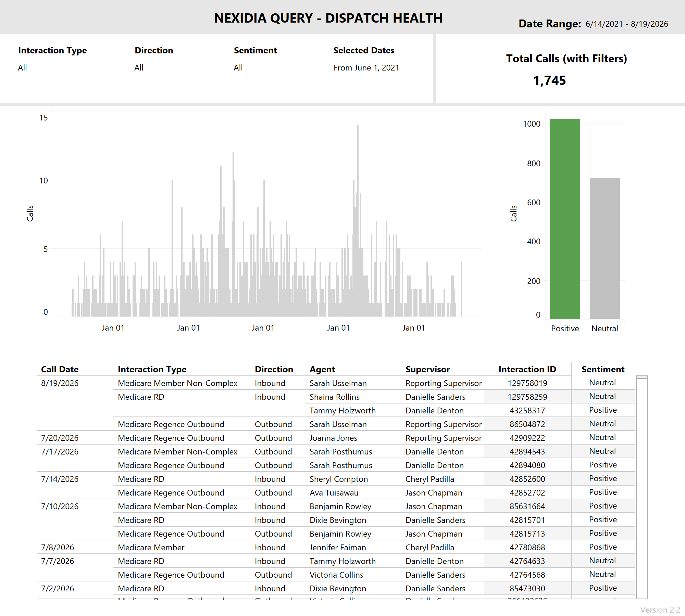Click the Interaction Type table column header
The height and width of the screenshot is (616, 685).
(152, 369)
